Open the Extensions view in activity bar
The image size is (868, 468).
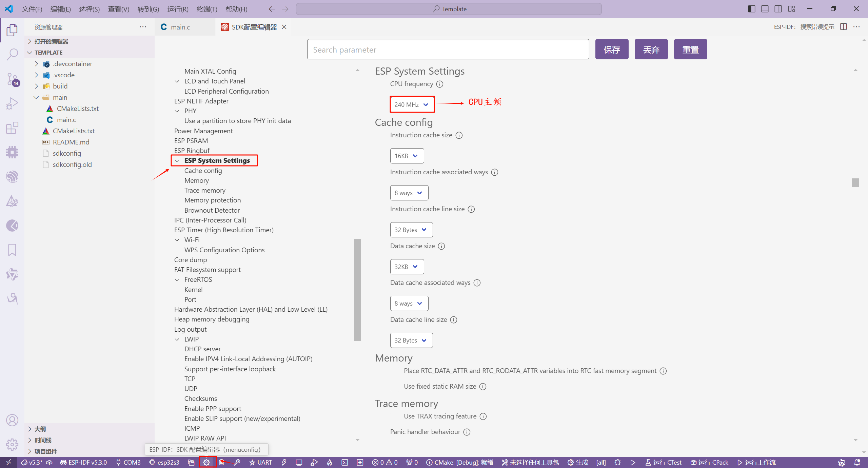click(x=12, y=128)
